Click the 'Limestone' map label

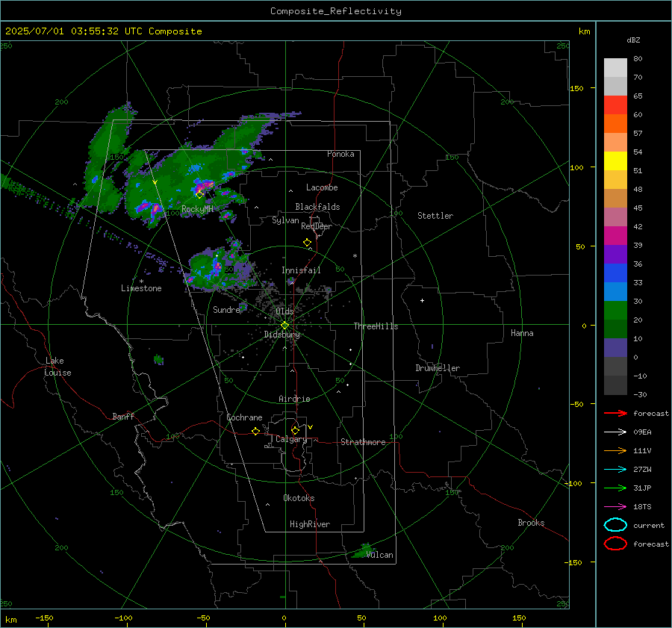tap(141, 288)
